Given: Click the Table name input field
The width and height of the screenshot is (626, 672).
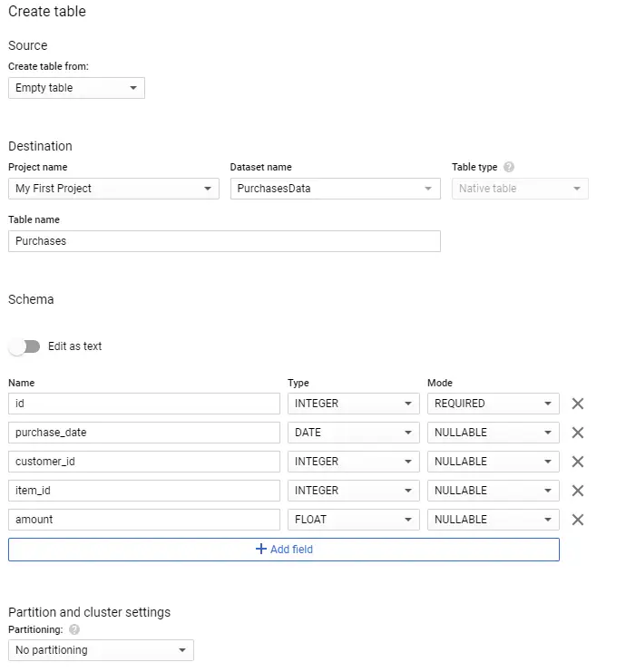Looking at the screenshot, I should (x=224, y=241).
